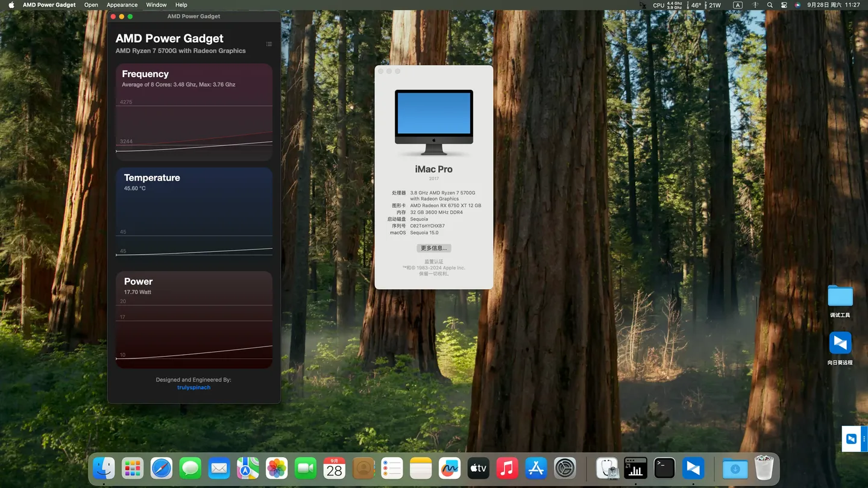The image size is (868, 488).
Task: Follow the trulyspinach link
Action: click(x=193, y=387)
